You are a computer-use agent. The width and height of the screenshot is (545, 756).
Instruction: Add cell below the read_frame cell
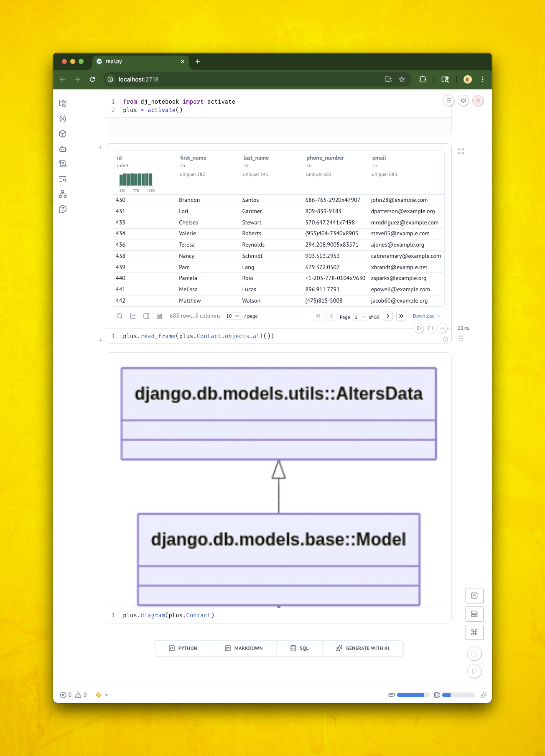100,340
